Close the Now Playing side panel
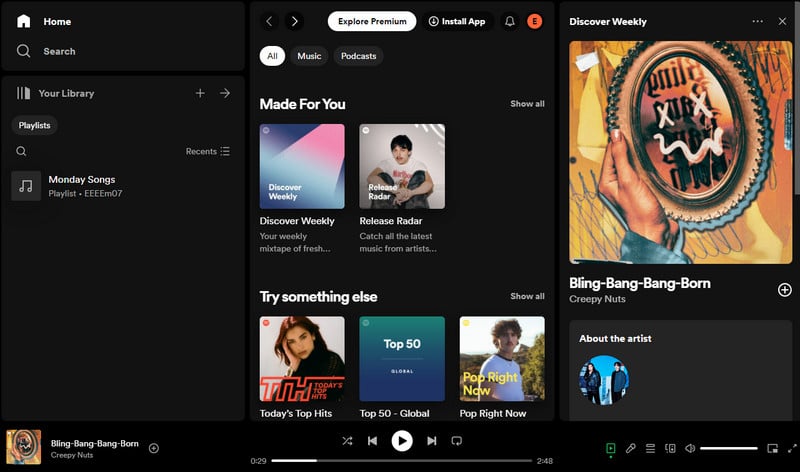The width and height of the screenshot is (800, 472). (x=782, y=21)
